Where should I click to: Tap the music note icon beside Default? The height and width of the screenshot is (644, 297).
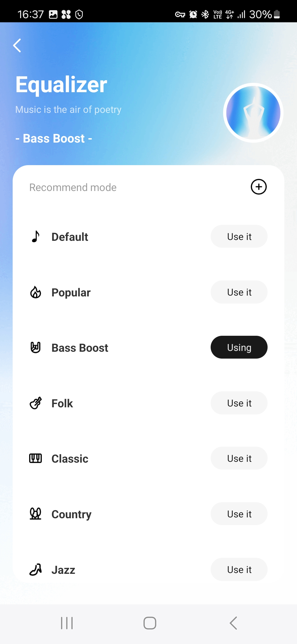click(35, 236)
